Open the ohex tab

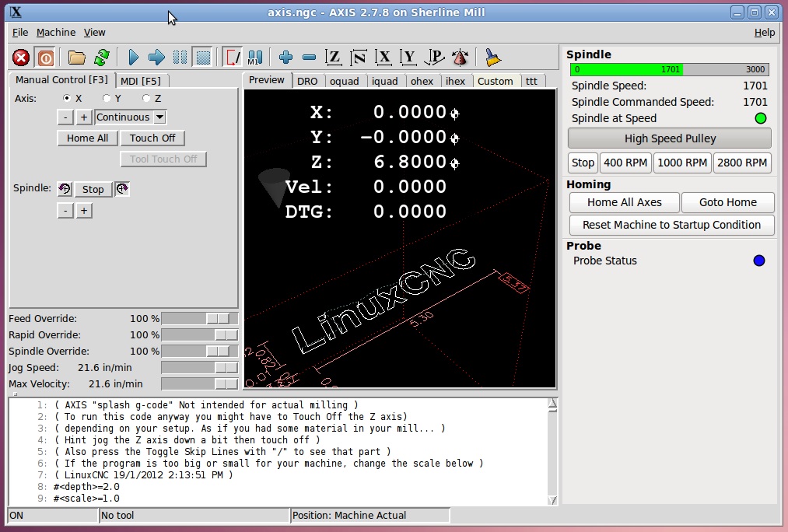[422, 81]
